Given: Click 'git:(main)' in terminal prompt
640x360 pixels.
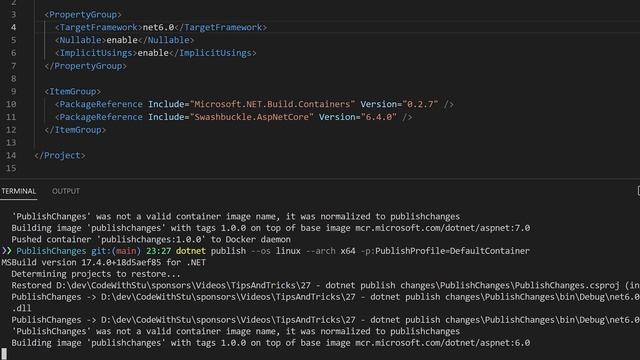Looking at the screenshot, I should point(116,251).
